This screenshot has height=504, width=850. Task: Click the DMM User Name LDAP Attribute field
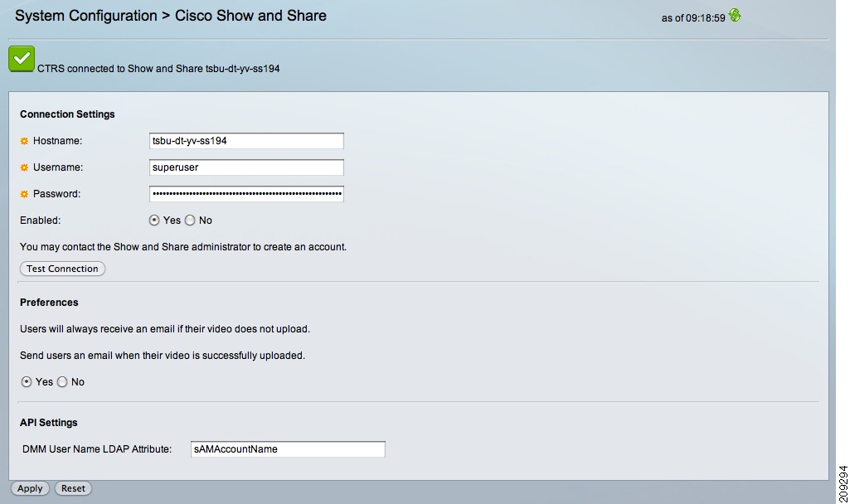click(x=288, y=449)
